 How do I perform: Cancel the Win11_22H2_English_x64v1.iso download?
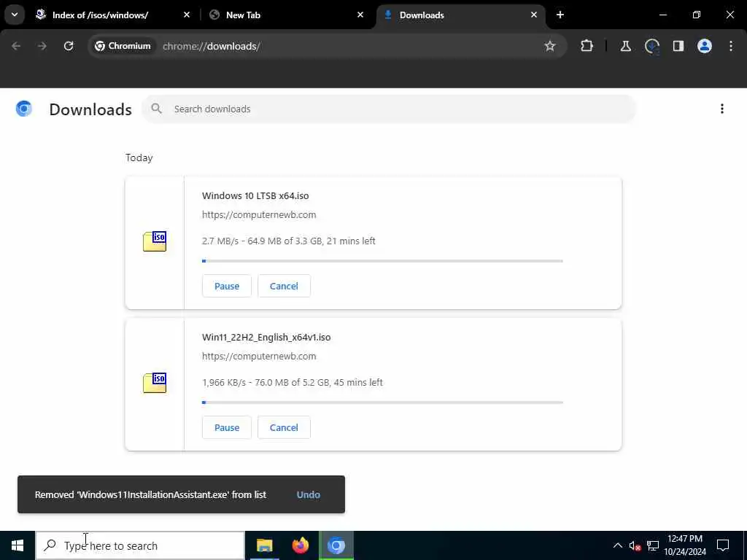pyautogui.click(x=284, y=427)
